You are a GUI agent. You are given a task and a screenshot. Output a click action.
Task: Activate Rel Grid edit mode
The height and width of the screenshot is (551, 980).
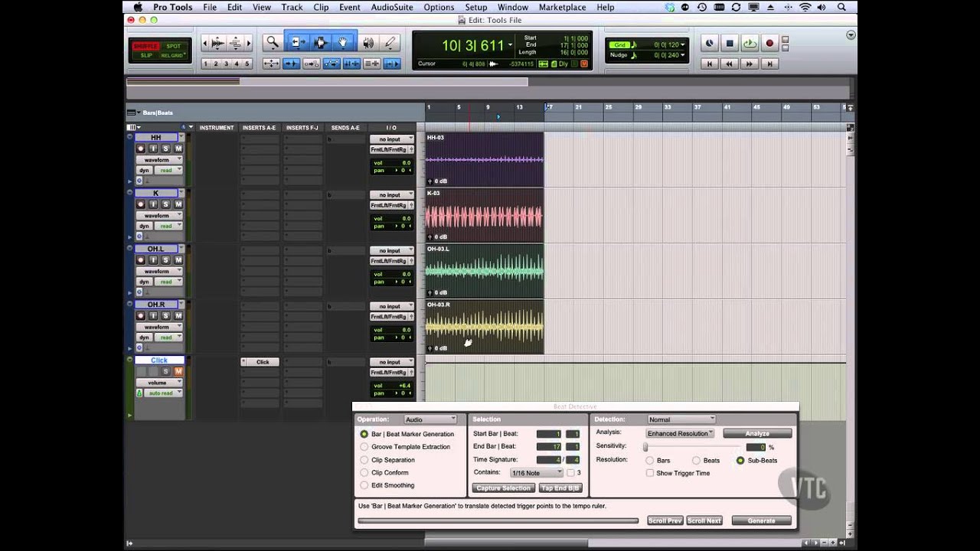coord(174,56)
